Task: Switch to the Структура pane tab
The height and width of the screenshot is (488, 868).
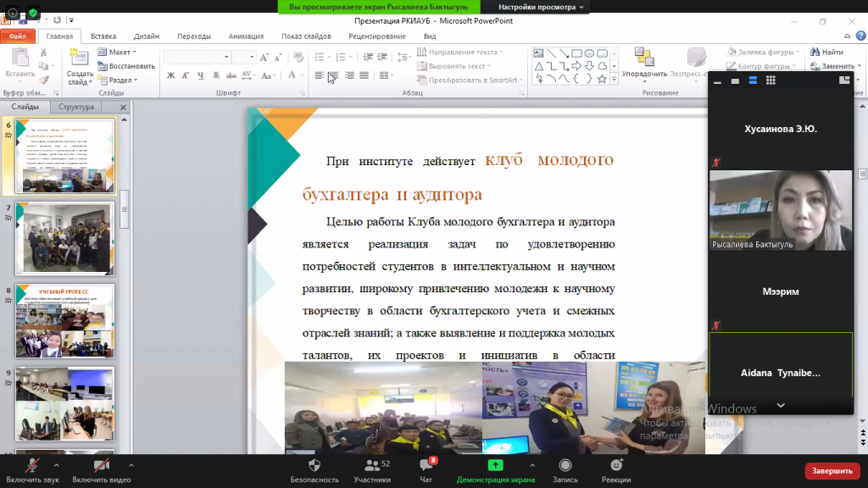Action: [76, 107]
